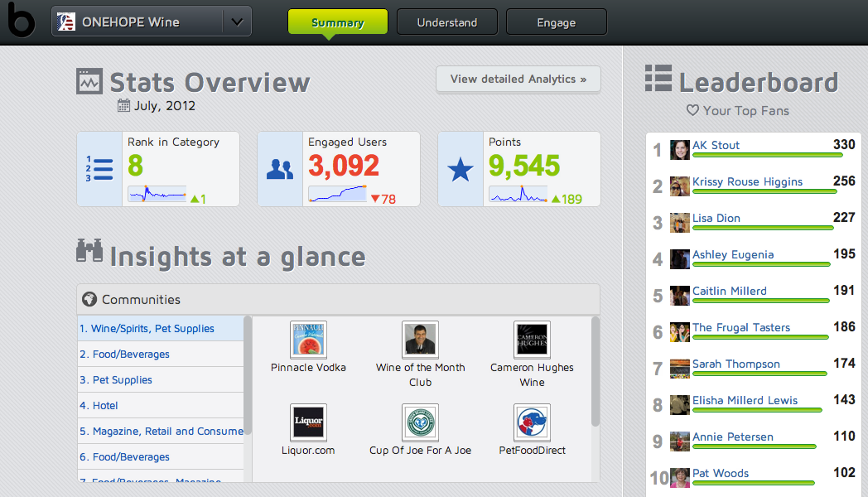
Task: Click Annie Petersen's green points bar
Action: pos(755,446)
